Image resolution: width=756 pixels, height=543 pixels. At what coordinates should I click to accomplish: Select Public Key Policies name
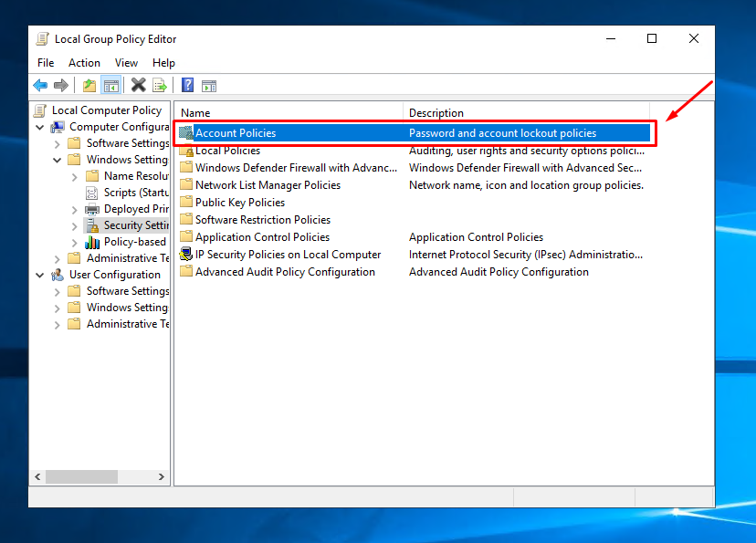tap(240, 203)
